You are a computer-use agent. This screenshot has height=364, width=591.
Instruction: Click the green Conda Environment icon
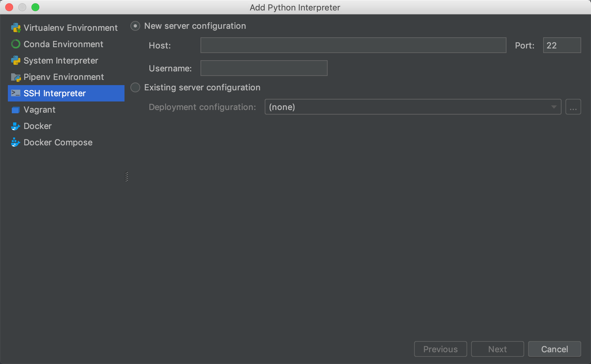tap(16, 44)
